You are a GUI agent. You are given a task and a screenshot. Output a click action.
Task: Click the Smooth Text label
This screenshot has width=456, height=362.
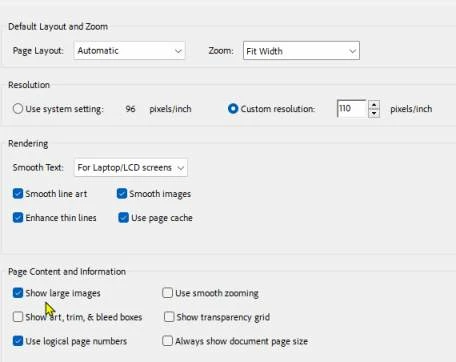point(38,167)
